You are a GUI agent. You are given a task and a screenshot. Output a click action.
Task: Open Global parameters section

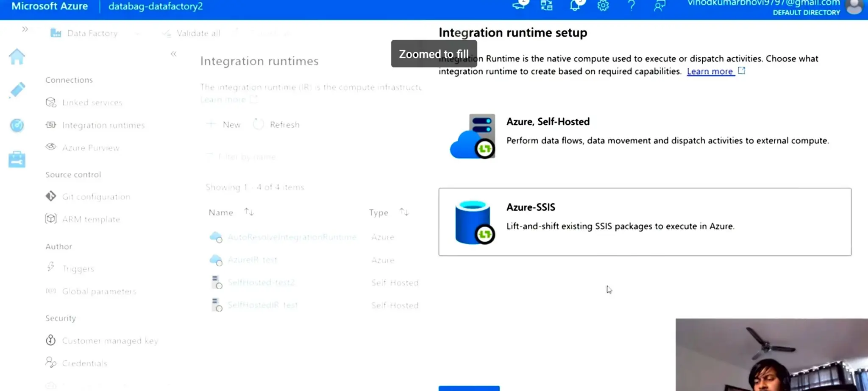(99, 291)
